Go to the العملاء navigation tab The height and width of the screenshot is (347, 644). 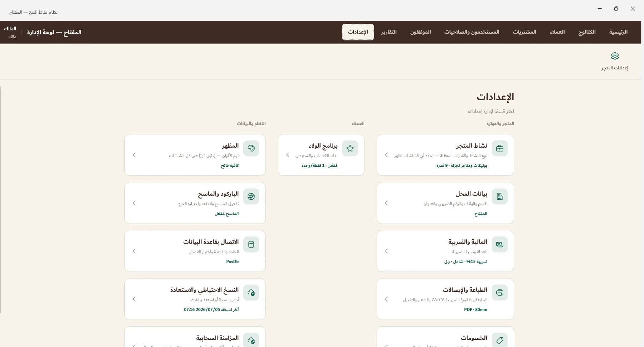click(557, 32)
